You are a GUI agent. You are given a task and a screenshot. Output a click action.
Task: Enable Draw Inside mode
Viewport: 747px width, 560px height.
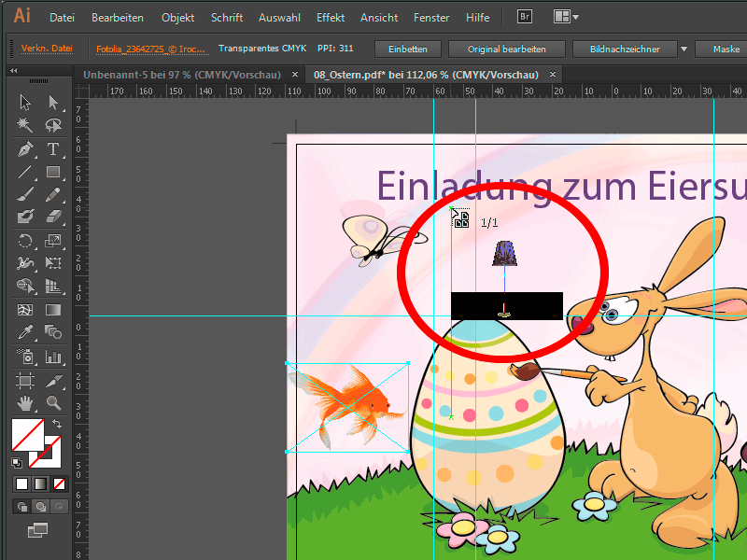pyautogui.click(x=59, y=506)
